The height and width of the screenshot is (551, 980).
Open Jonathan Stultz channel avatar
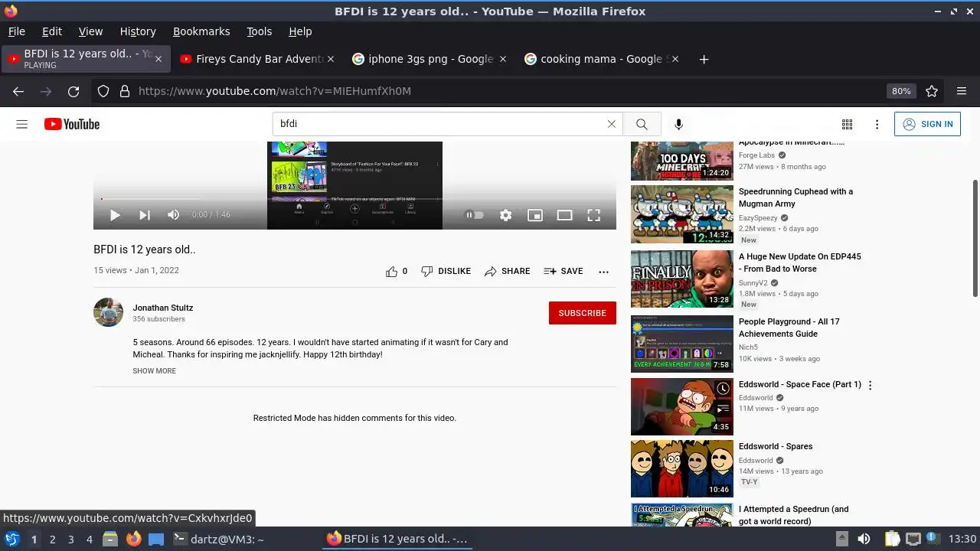pyautogui.click(x=108, y=312)
